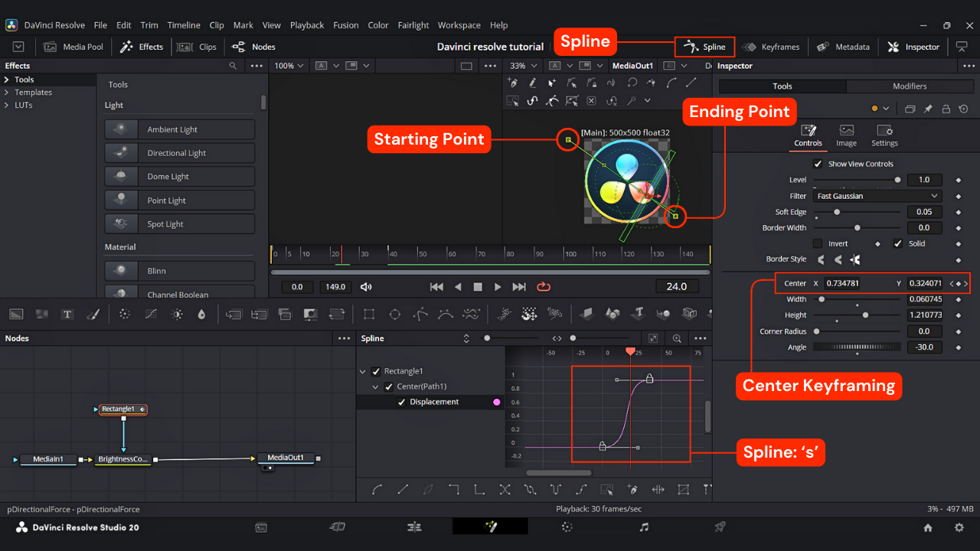980x551 pixels.
Task: Click the loop playback icon
Action: pyautogui.click(x=544, y=286)
